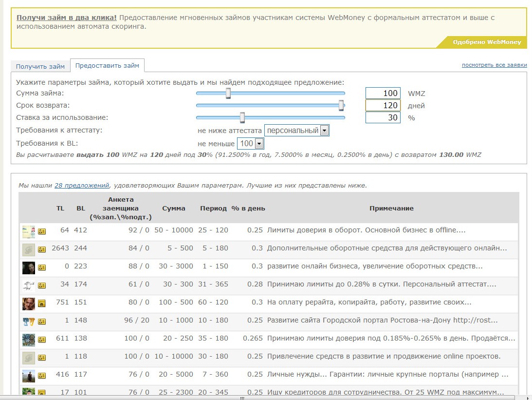View borrower avatar in the BL 148 row
This screenshot has width=532, height=400.
pos(29,322)
